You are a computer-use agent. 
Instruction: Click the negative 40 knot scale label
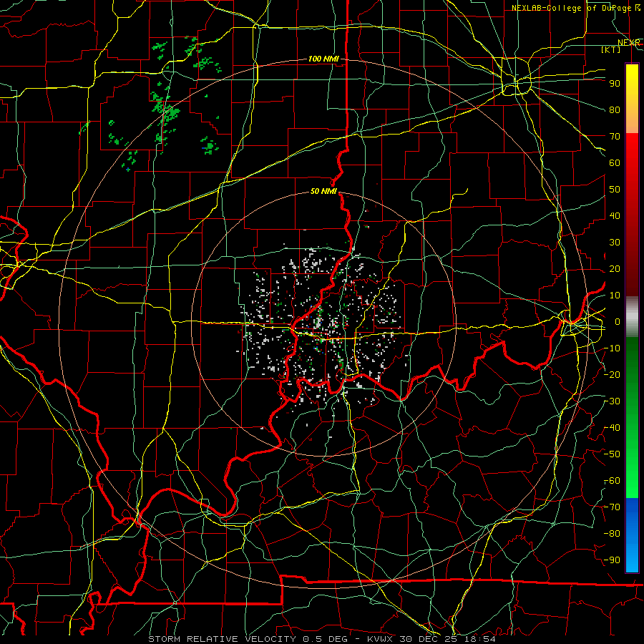(612, 428)
